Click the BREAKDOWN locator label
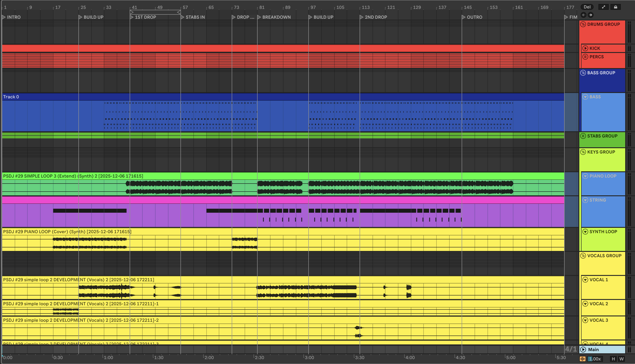 (276, 17)
